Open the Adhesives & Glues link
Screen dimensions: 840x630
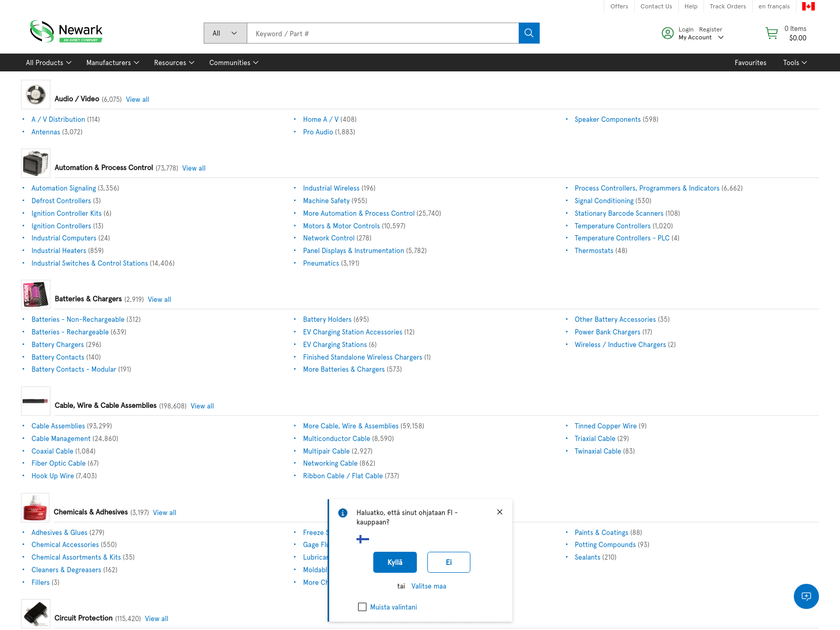coord(59,532)
